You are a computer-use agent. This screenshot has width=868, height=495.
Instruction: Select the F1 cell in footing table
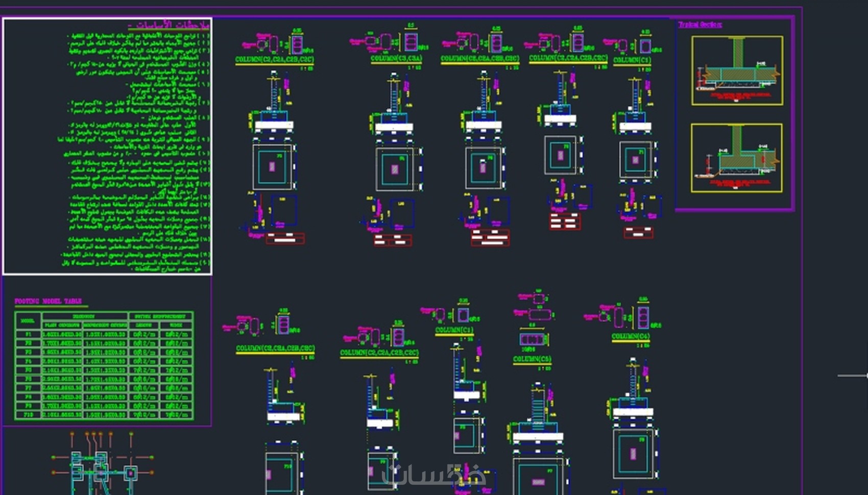[x=28, y=335]
